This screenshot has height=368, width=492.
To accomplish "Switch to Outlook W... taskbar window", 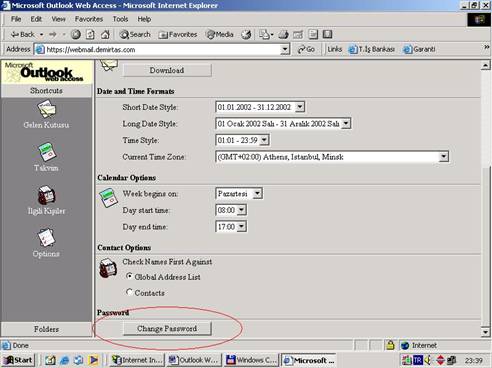I will 194,360.
